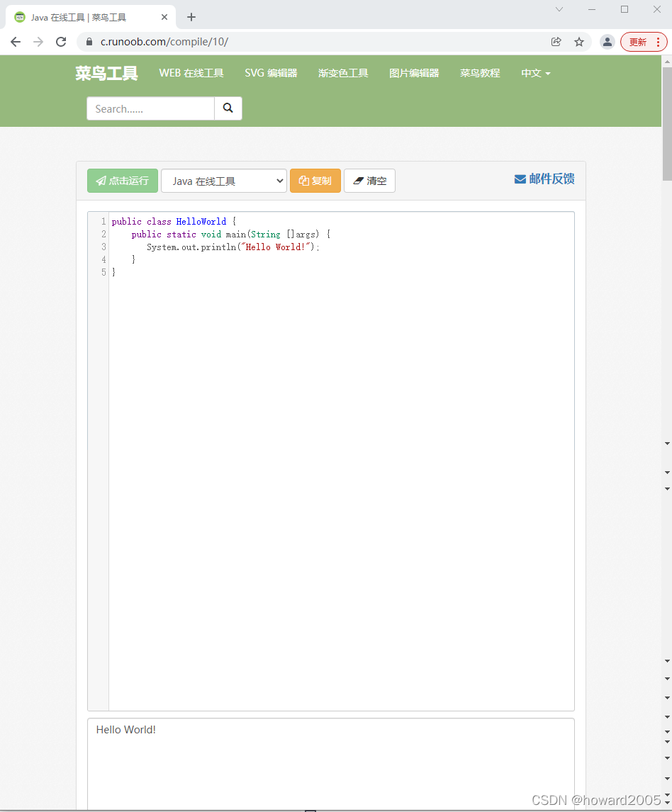Open the Java 在线工具 language dropdown
Image resolution: width=672 pixels, height=812 pixels.
click(224, 181)
